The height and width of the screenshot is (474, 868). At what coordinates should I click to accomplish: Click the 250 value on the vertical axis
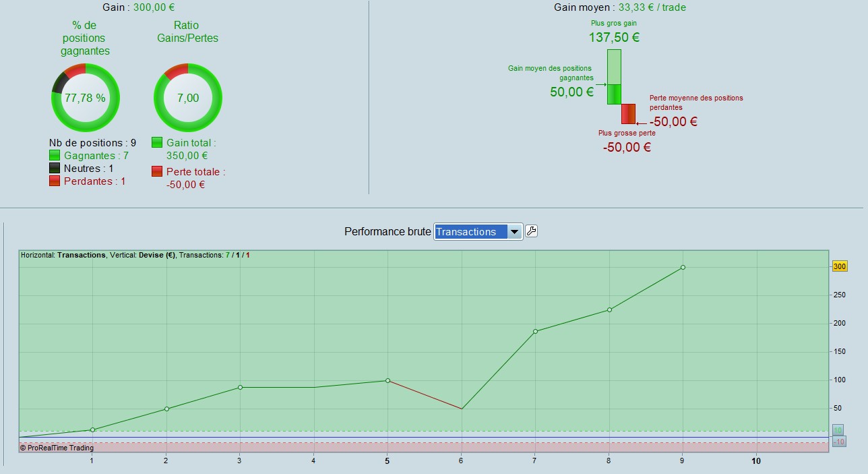839,295
